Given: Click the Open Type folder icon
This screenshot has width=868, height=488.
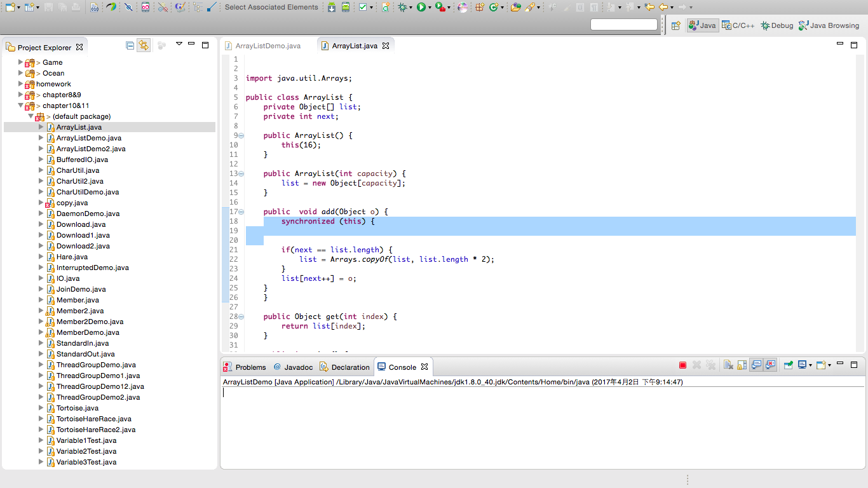Looking at the screenshot, I should pyautogui.click(x=515, y=7).
